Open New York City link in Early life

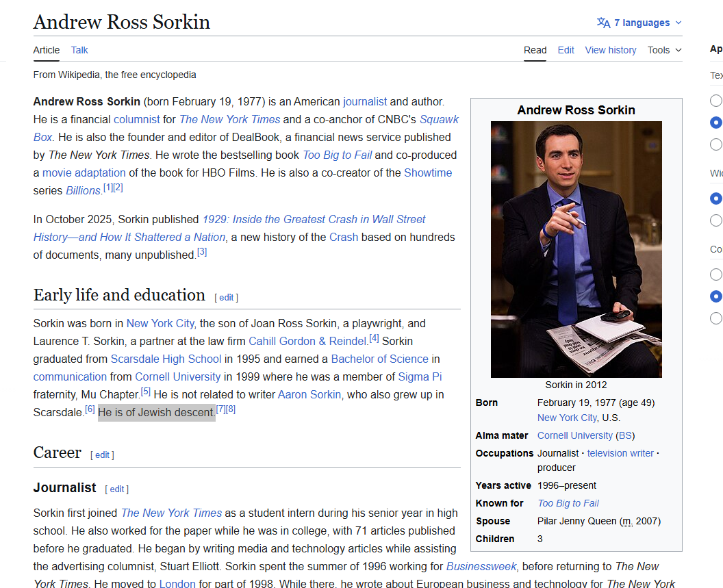(160, 324)
